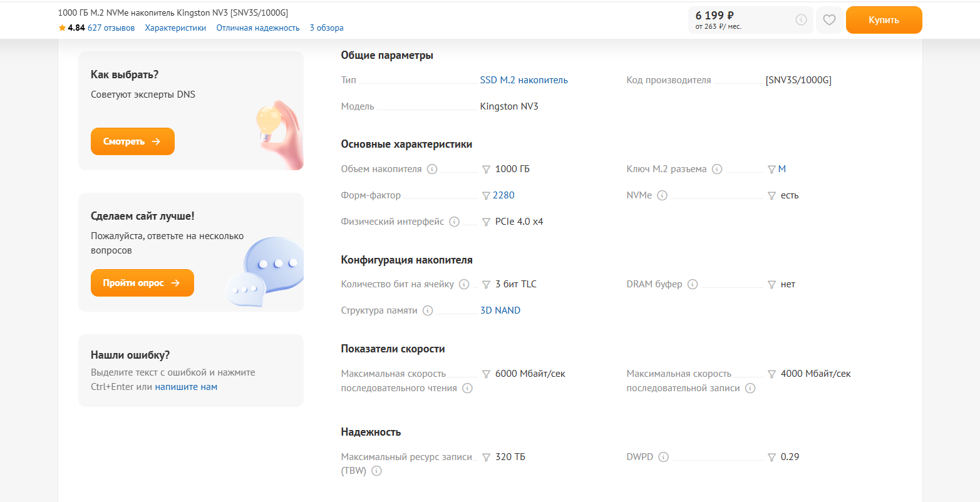Open the price info icon beside 6 199 ₽

pyautogui.click(x=801, y=20)
